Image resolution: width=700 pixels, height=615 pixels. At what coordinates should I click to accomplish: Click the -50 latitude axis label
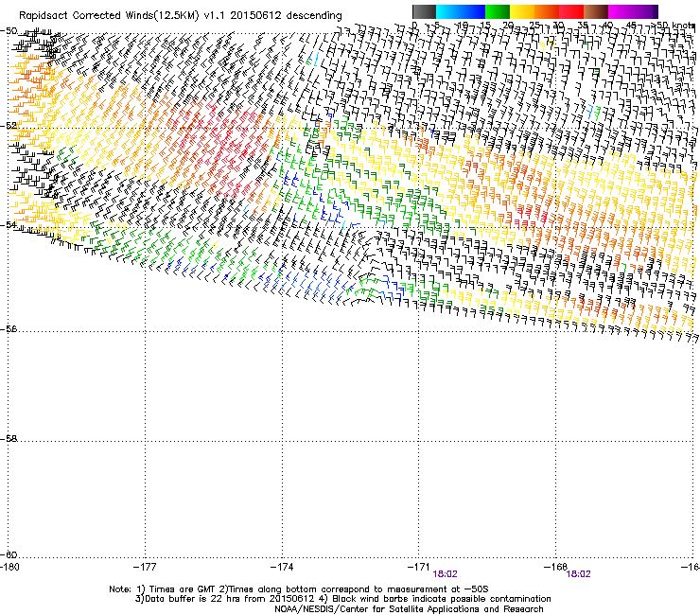[9, 31]
